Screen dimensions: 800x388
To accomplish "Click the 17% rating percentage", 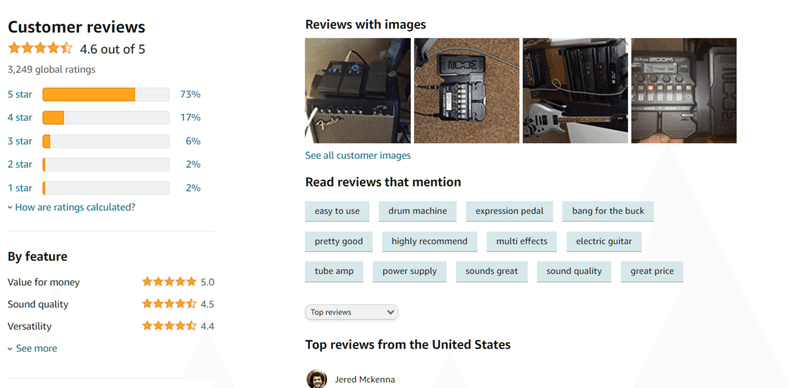I will (x=190, y=117).
